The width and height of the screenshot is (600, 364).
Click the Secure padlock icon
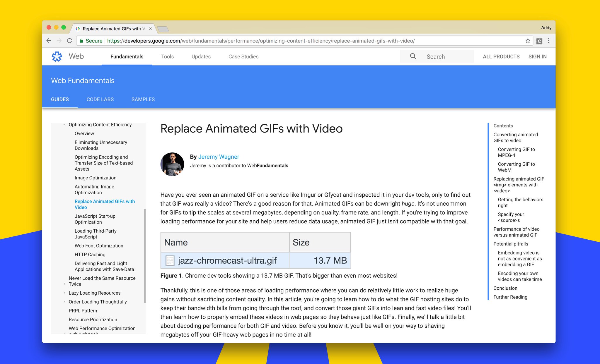click(81, 41)
